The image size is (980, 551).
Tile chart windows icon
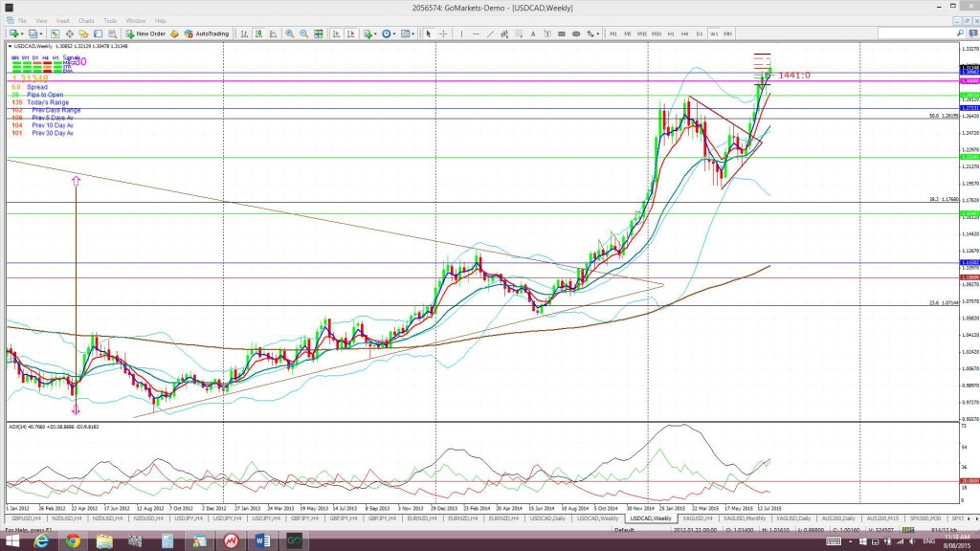coord(319,33)
